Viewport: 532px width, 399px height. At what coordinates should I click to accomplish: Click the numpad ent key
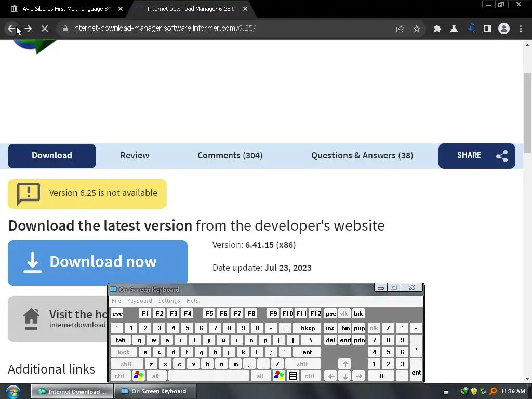click(x=416, y=370)
